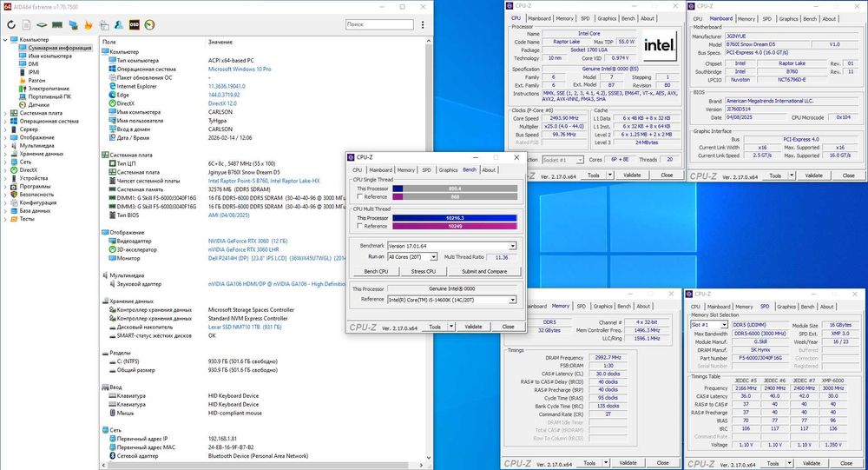
Task: Select Портативный ПК in the tree
Action: (x=49, y=96)
